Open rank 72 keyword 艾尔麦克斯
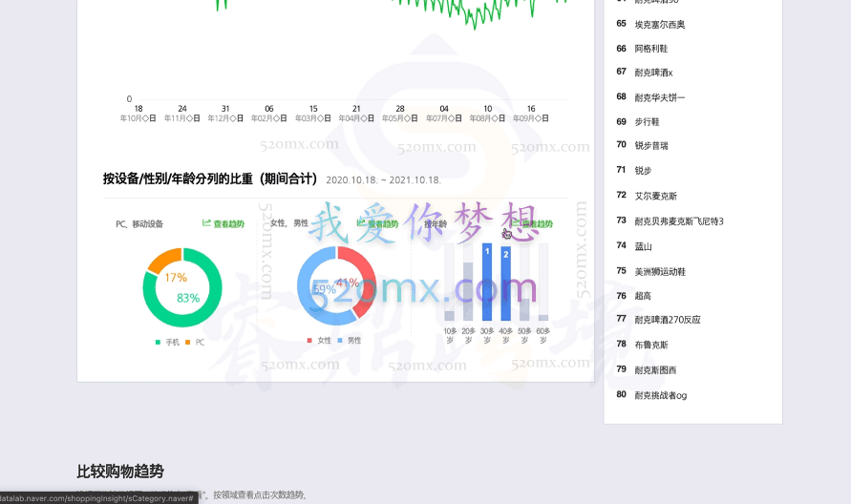The image size is (851, 504). pos(655,196)
